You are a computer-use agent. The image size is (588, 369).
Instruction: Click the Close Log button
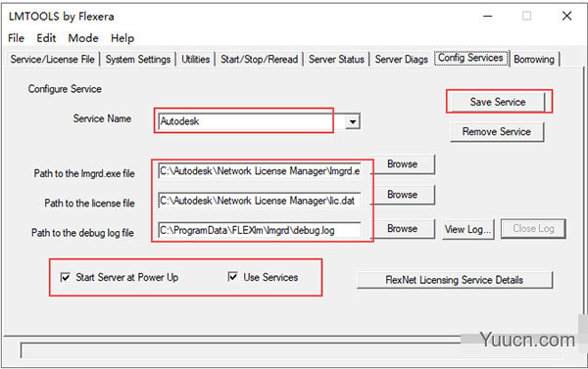pyautogui.click(x=533, y=228)
